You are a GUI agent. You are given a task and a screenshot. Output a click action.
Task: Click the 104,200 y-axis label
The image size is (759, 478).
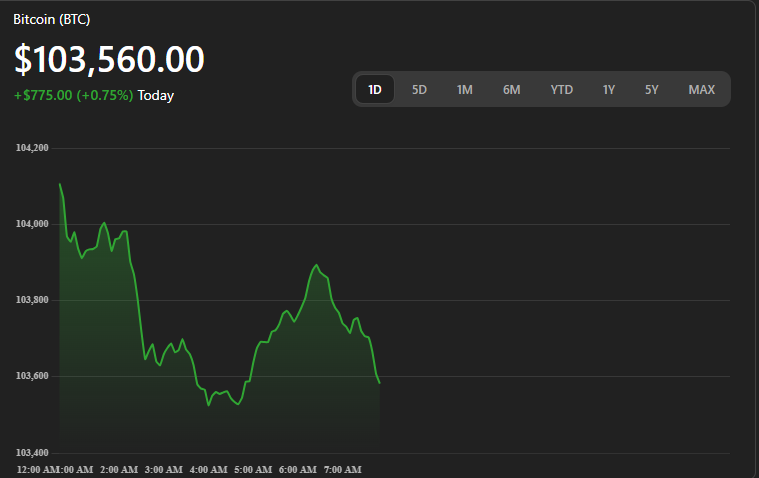(x=32, y=148)
